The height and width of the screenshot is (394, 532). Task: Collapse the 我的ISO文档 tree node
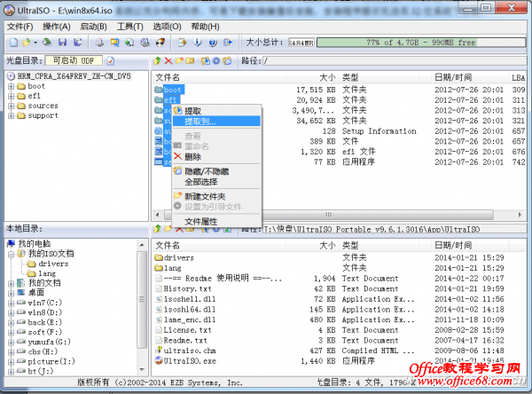[x=12, y=254]
